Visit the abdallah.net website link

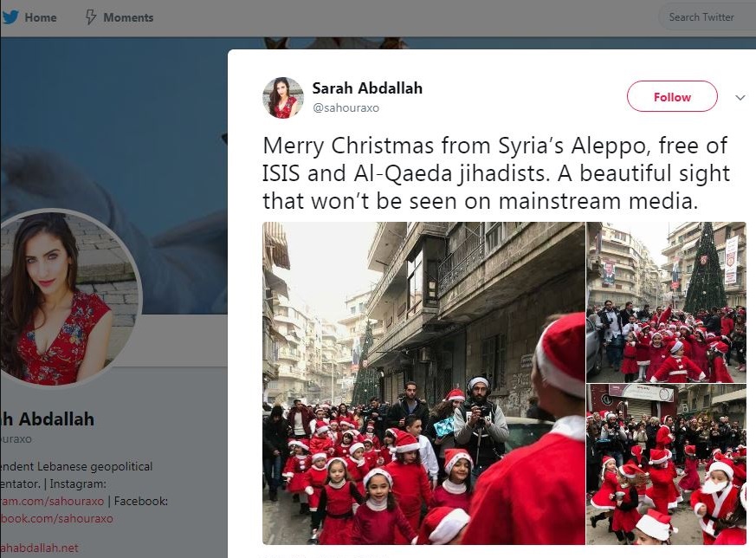click(39, 548)
